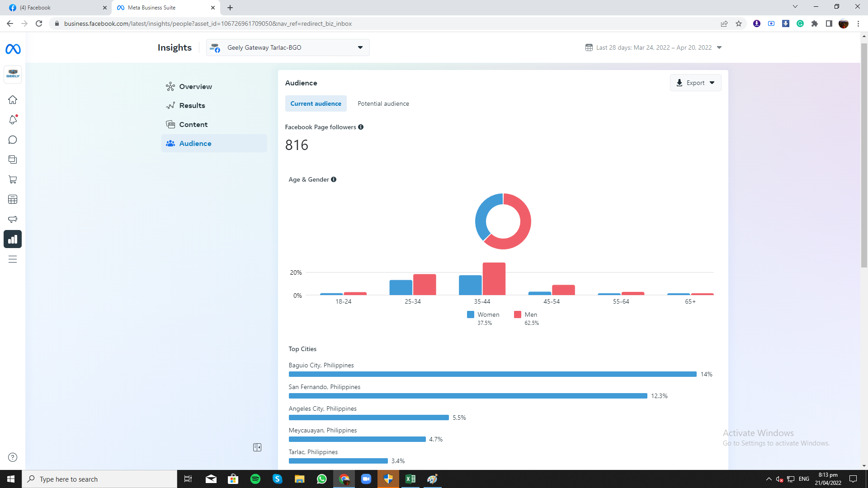This screenshot has height=488, width=868.
Task: Open Excel from taskbar
Action: (x=410, y=479)
